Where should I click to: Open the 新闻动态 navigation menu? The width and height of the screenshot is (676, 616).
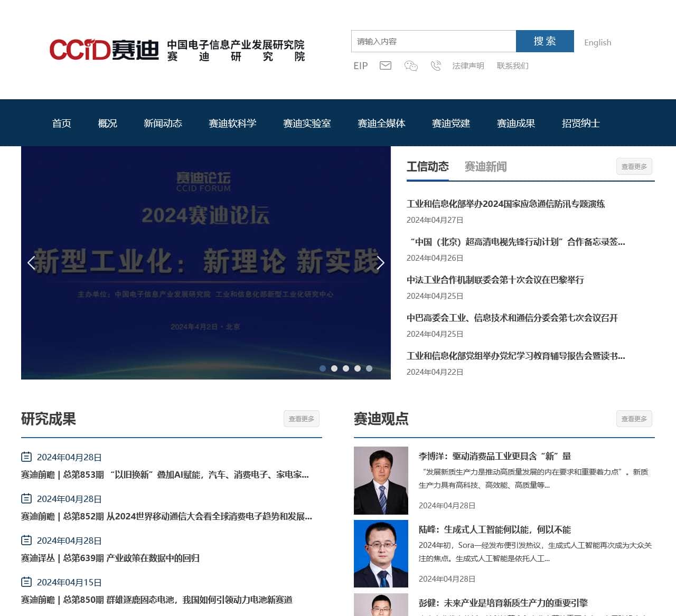click(163, 123)
